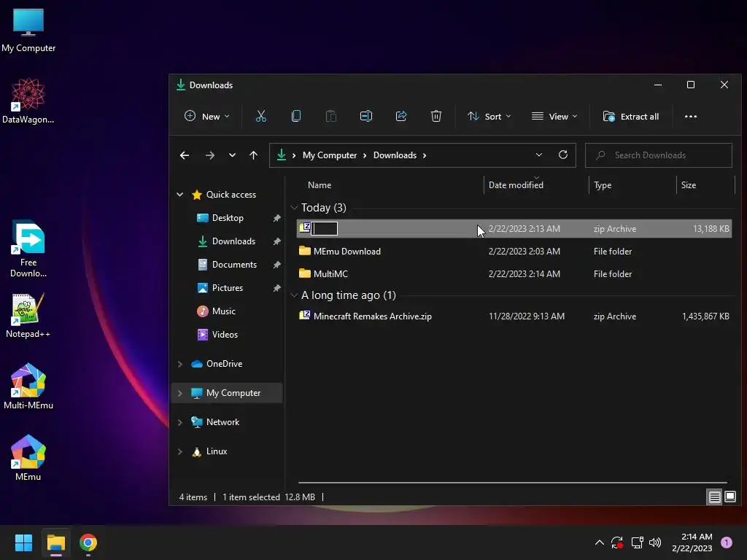The height and width of the screenshot is (560, 747).
Task: Open DataWagon desktop shortcut
Action: coord(28,101)
